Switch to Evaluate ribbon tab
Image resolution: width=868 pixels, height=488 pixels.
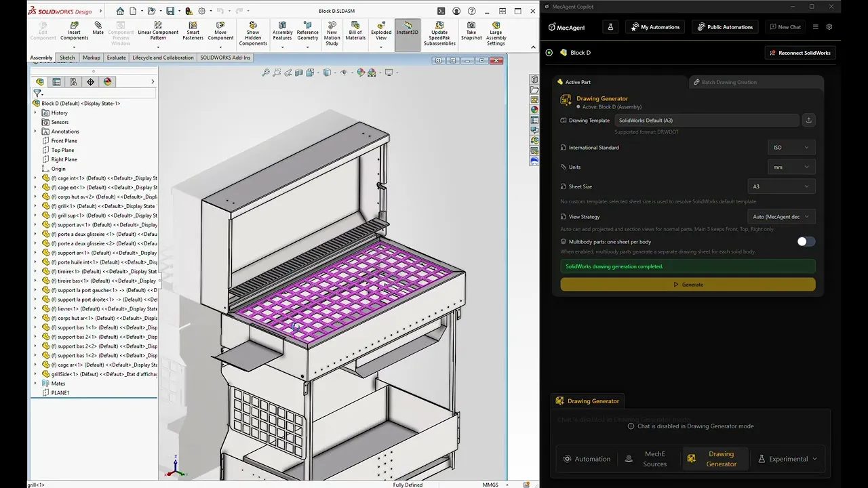[117, 58]
